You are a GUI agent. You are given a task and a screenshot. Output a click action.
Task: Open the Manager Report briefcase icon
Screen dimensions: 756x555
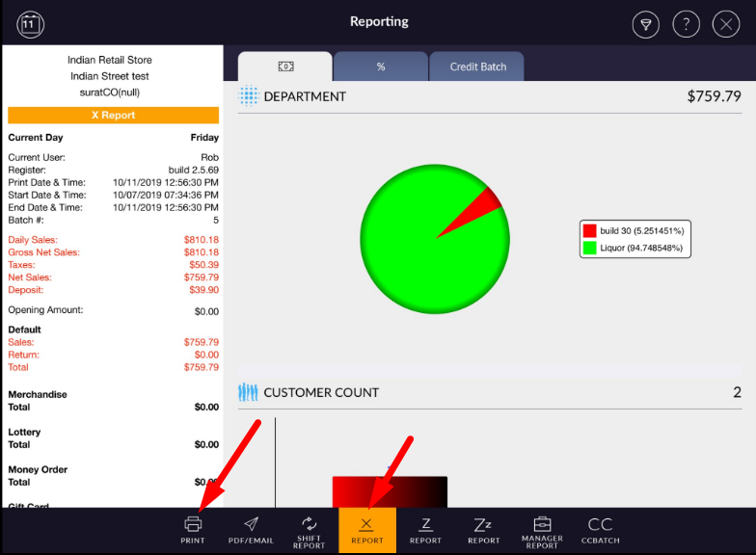542,529
